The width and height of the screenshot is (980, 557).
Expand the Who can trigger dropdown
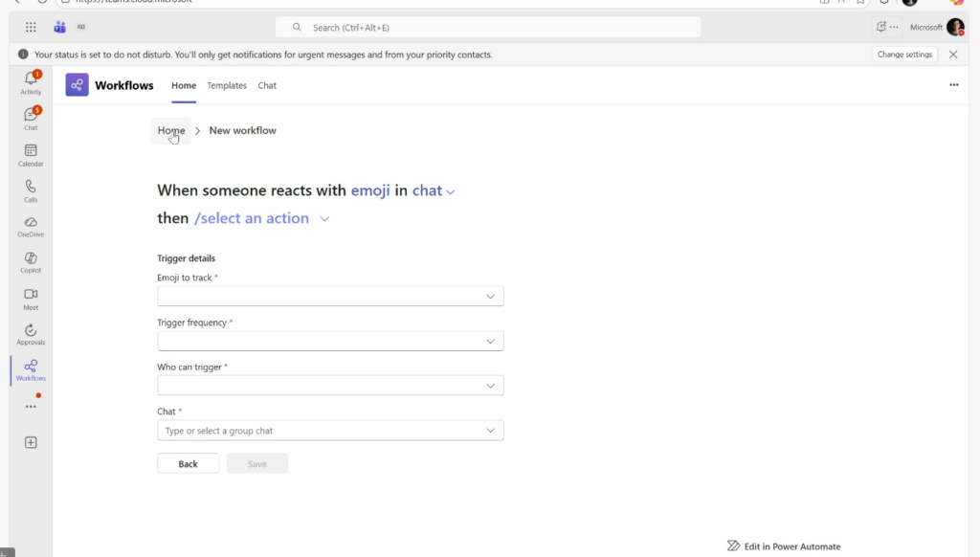click(330, 386)
